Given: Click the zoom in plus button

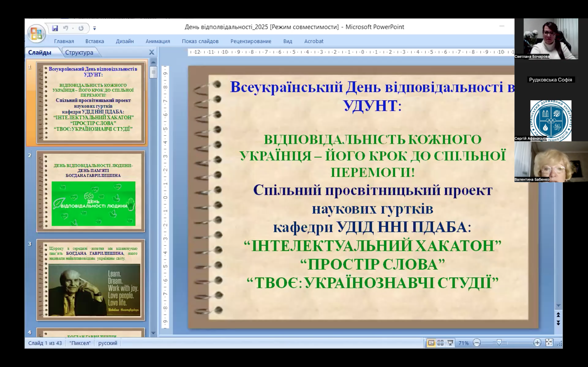Looking at the screenshot, I should (537, 343).
